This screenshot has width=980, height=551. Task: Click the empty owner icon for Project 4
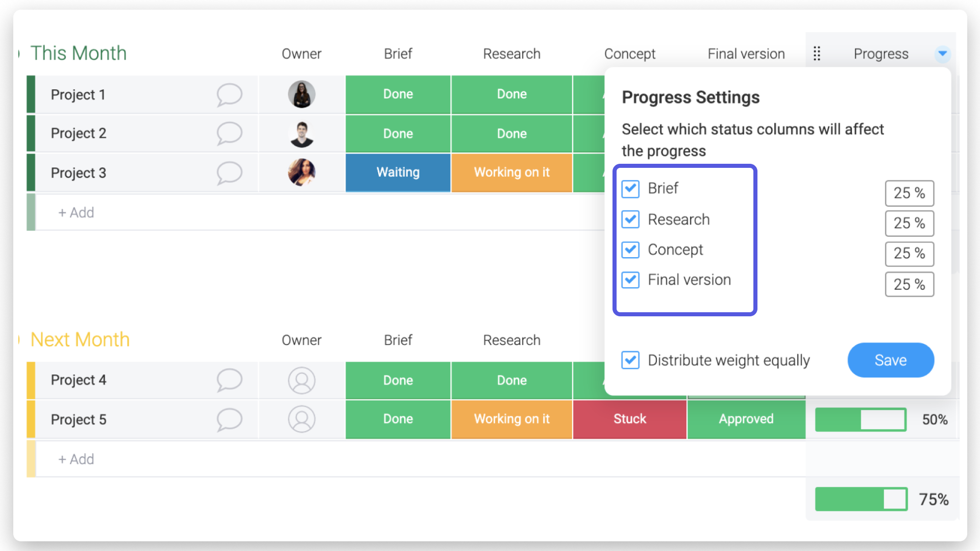click(302, 381)
